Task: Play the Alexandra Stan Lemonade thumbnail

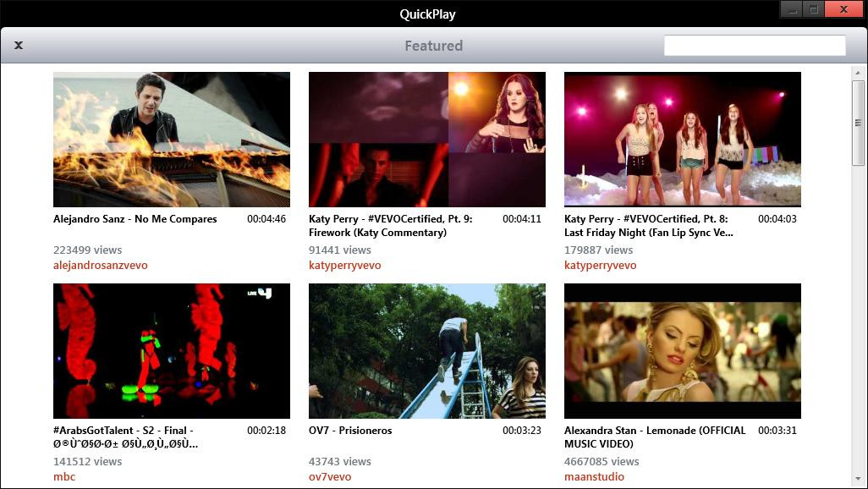Action: (683, 351)
